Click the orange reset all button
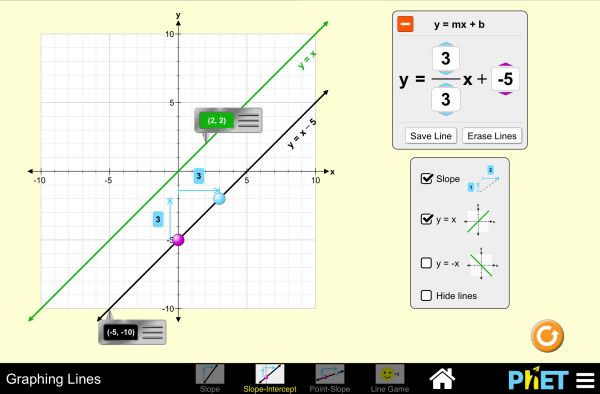Screen dimensions: 600x394 [547, 336]
